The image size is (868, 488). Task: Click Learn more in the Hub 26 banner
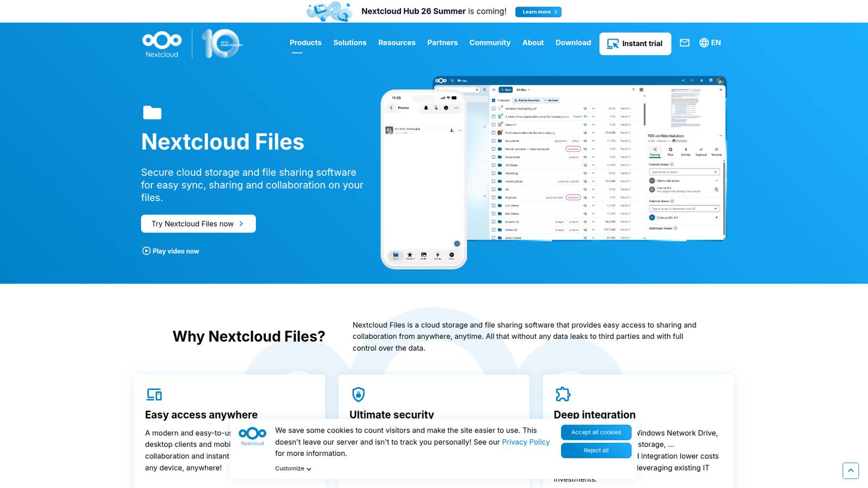538,12
